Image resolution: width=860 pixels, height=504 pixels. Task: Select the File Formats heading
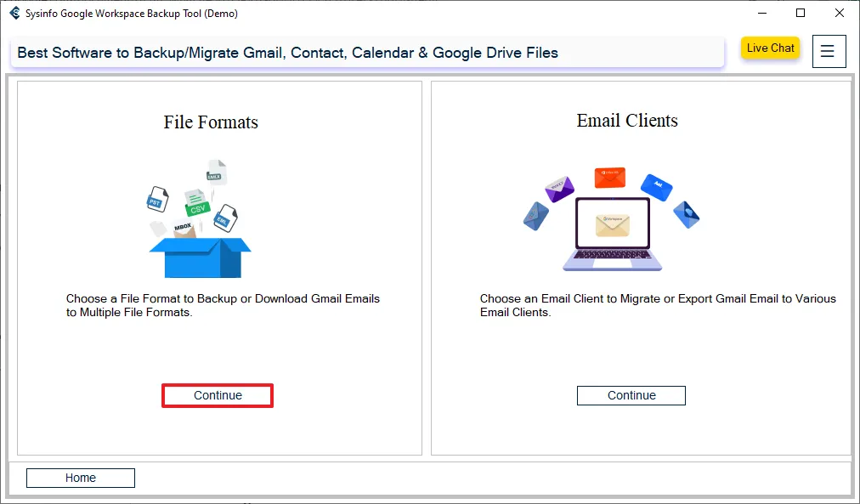coord(211,122)
